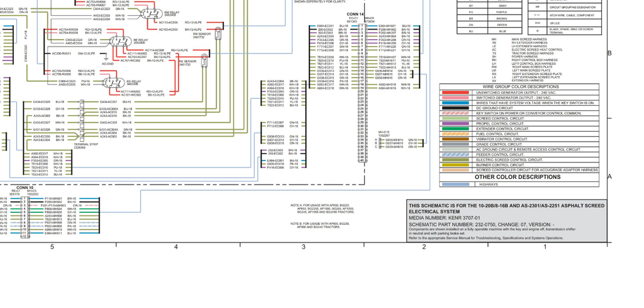This screenshot has height=308, width=644.
Task: Click the Note A usage text
Action: click(x=323, y=208)
